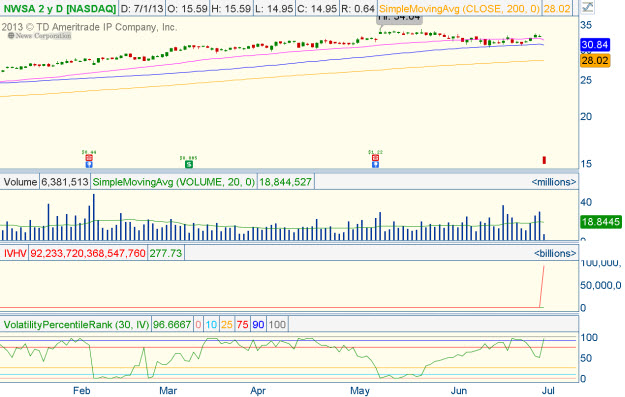
Task: Click the orange 25 level label
Action: (227, 324)
